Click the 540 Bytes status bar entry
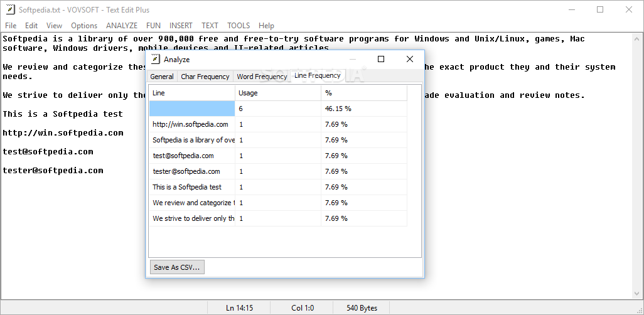The width and height of the screenshot is (644, 315). [x=362, y=307]
